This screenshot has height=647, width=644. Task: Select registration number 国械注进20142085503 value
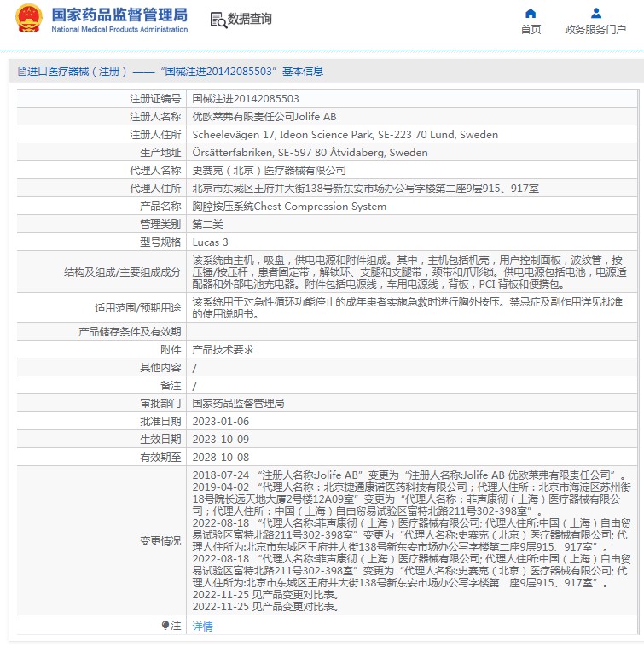[x=246, y=99]
